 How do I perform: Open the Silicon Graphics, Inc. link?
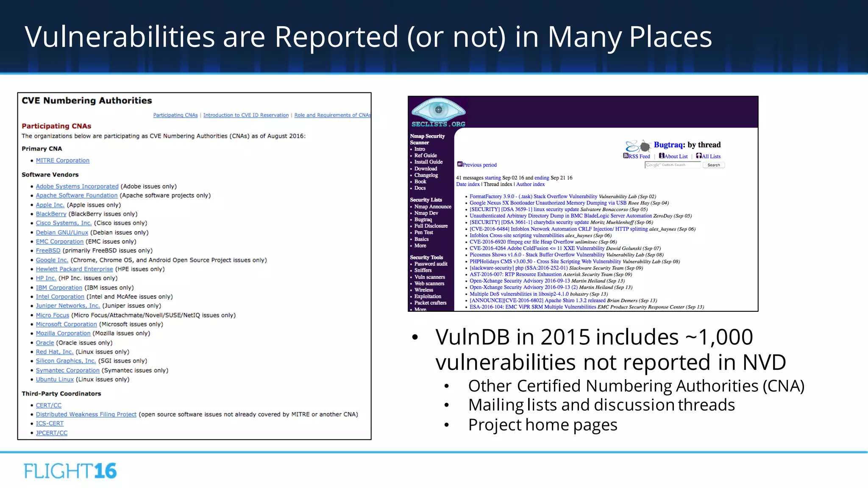click(x=66, y=361)
